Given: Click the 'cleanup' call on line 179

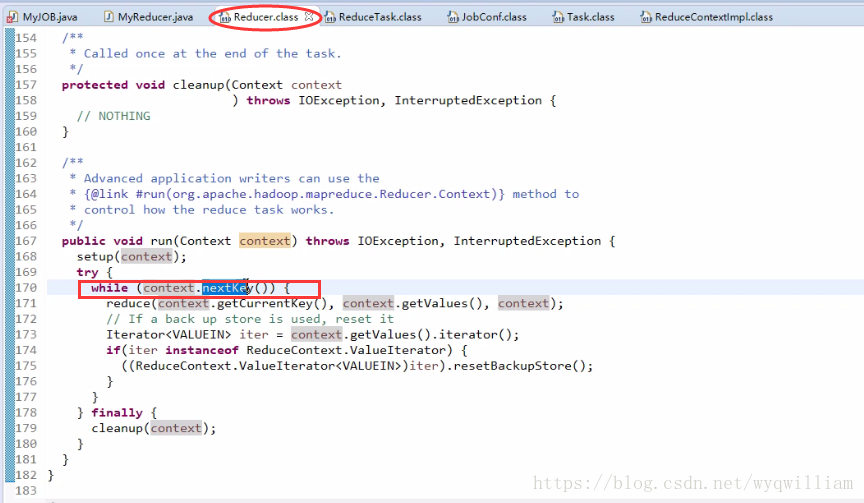Looking at the screenshot, I should pyautogui.click(x=117, y=428).
